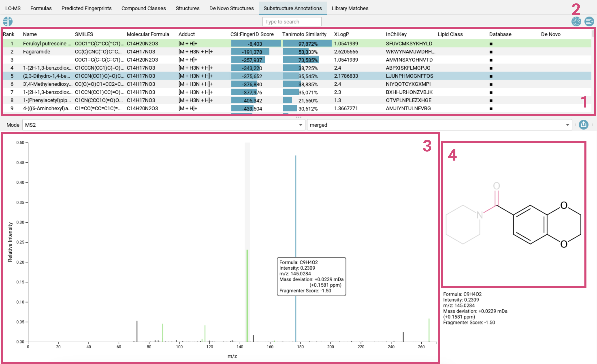Open the Predicted Fingerprints tab
Image resolution: width=597 pixels, height=364 pixels.
[86, 8]
